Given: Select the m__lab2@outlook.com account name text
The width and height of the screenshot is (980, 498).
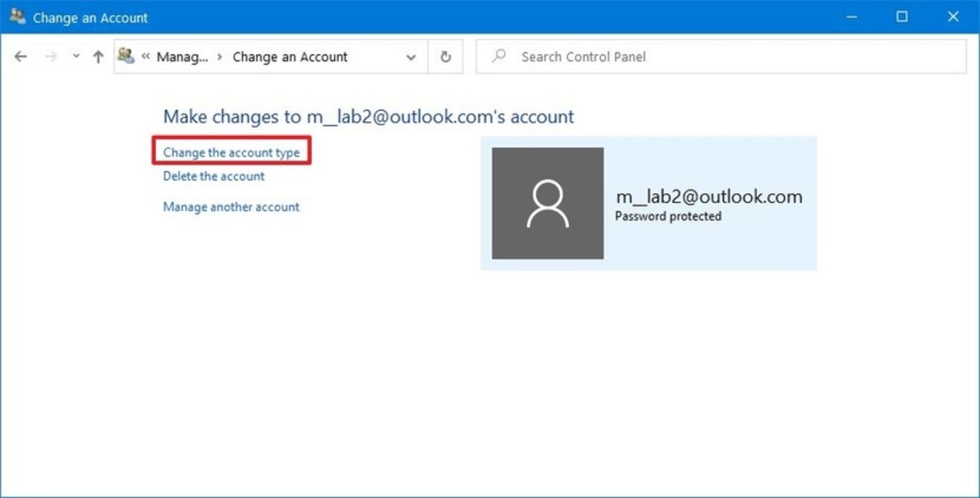Looking at the screenshot, I should pyautogui.click(x=709, y=196).
